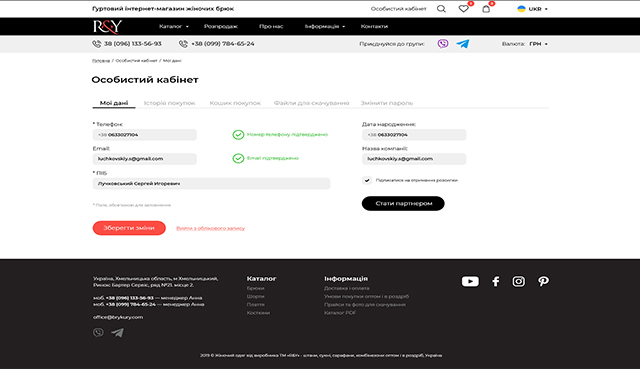Click the Ukrainian flag icon
Viewport: 640px width, 369px height.
[521, 9]
